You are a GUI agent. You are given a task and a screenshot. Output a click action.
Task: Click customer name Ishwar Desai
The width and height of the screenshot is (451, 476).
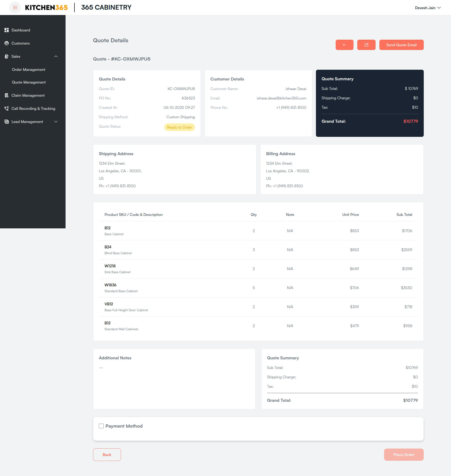pos(296,89)
